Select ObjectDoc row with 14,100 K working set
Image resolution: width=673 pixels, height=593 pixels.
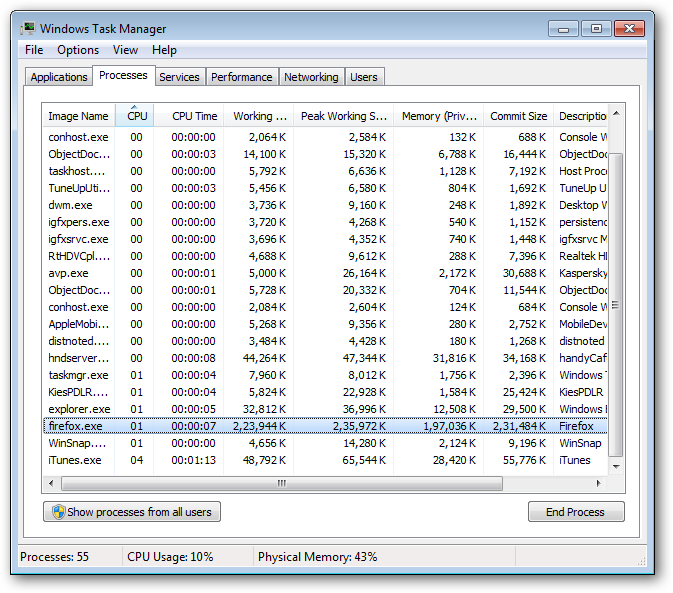325,154
